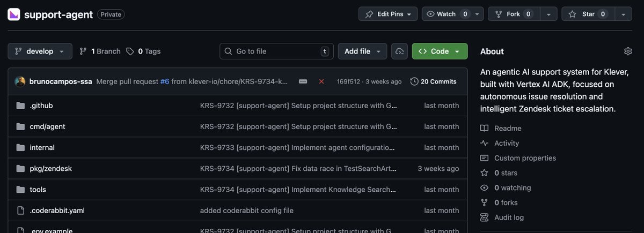Click the Edit Pins button

coord(388,14)
